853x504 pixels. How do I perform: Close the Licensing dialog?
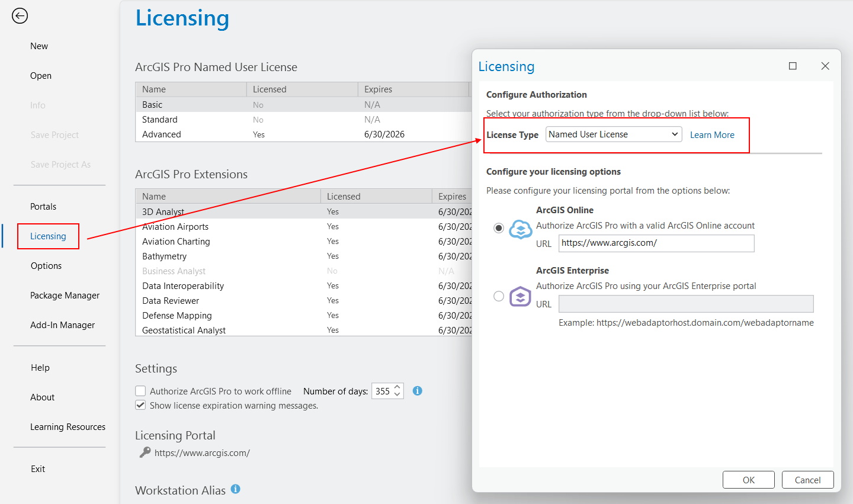825,66
